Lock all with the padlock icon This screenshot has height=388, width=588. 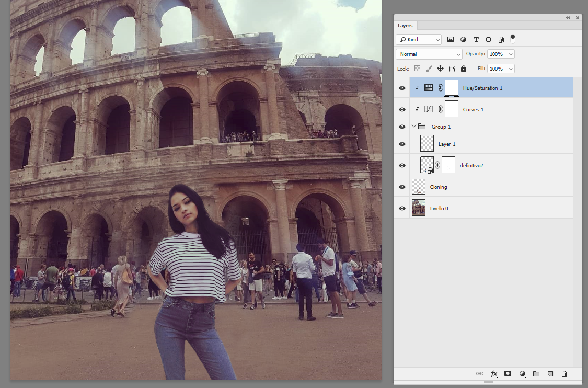pos(463,69)
